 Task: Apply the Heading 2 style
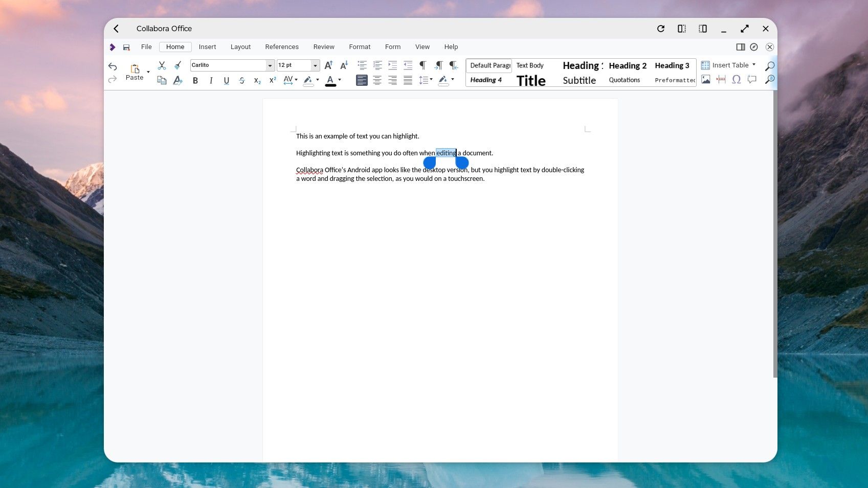coord(627,65)
